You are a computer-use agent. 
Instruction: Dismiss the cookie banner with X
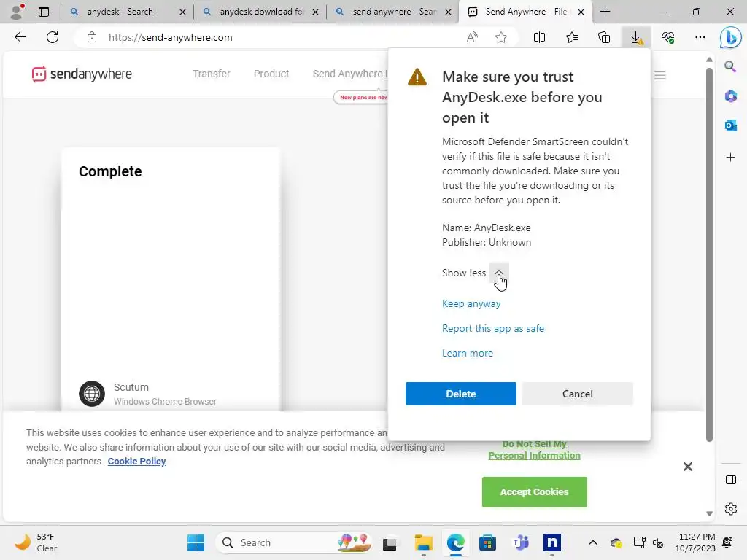(687, 467)
